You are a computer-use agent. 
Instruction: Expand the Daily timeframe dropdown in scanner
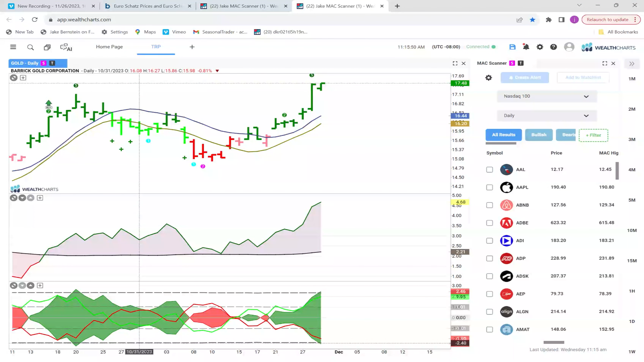click(x=547, y=116)
